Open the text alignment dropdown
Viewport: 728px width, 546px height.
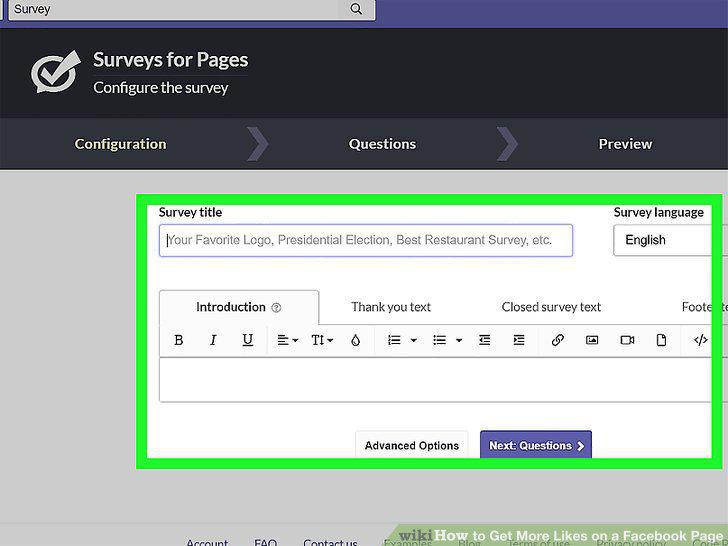287,340
